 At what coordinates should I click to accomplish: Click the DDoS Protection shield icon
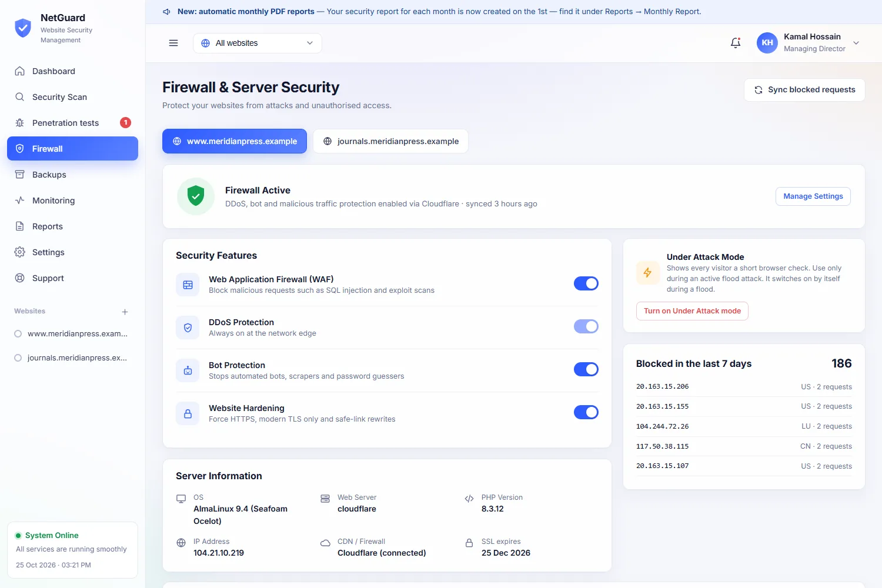pos(188,328)
